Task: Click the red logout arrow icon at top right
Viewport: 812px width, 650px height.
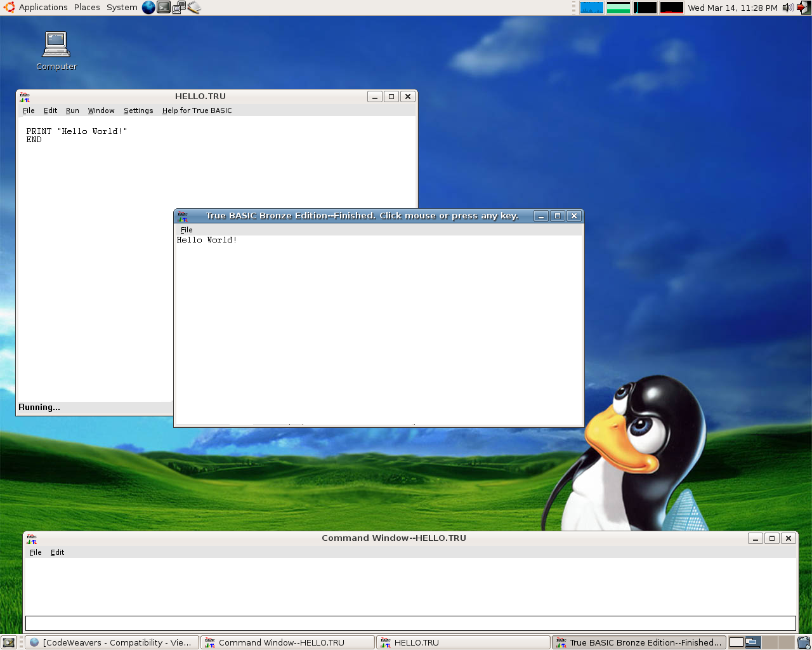Action: click(x=803, y=7)
